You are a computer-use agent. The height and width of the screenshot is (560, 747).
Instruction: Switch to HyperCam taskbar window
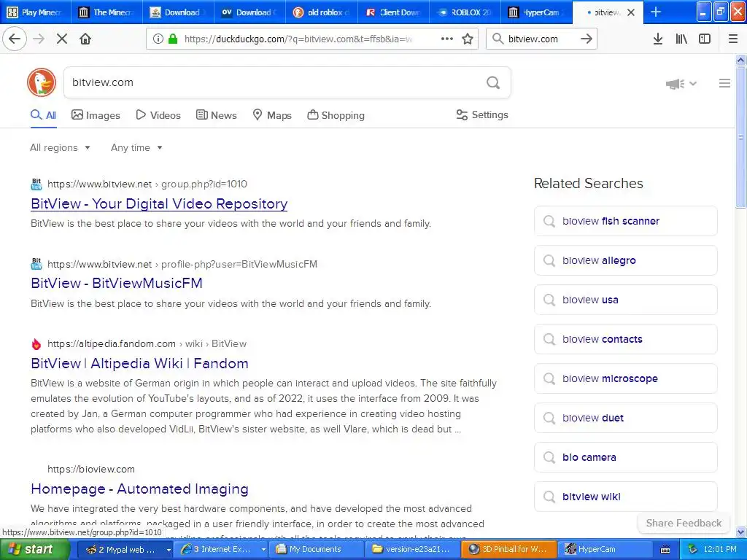(x=603, y=550)
